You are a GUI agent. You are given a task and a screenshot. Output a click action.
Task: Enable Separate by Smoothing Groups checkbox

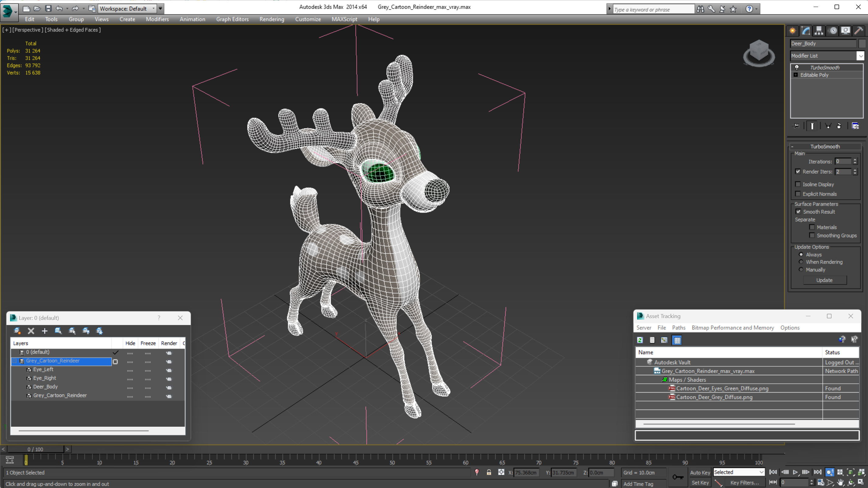tap(812, 235)
